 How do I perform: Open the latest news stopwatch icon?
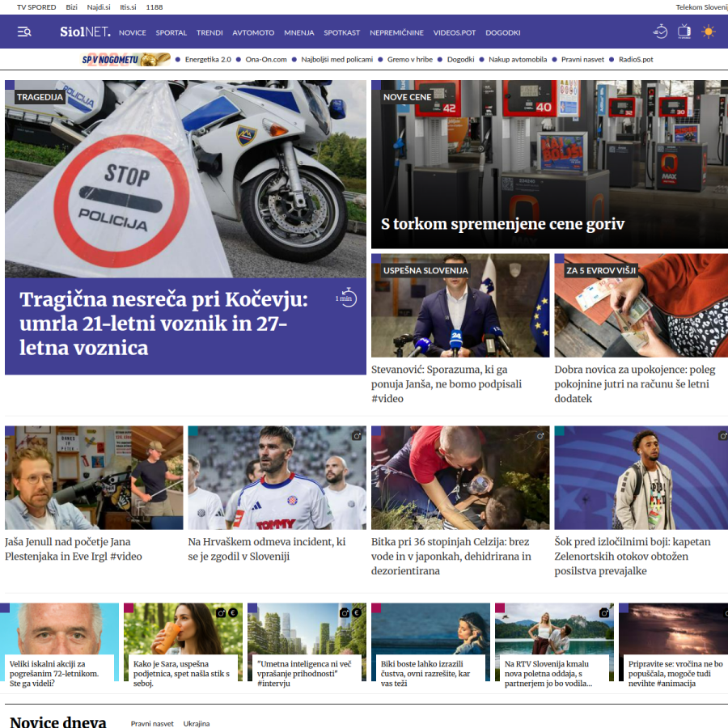(660, 32)
